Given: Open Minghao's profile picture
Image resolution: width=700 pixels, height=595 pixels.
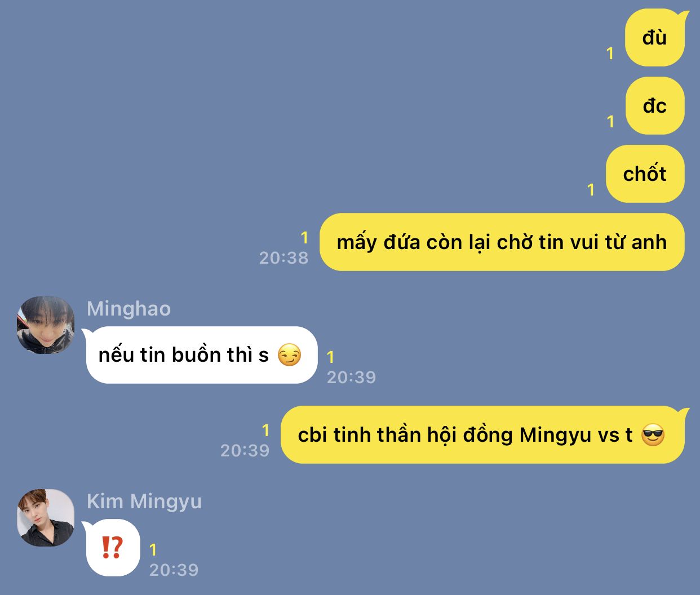Looking at the screenshot, I should click(x=46, y=325).
